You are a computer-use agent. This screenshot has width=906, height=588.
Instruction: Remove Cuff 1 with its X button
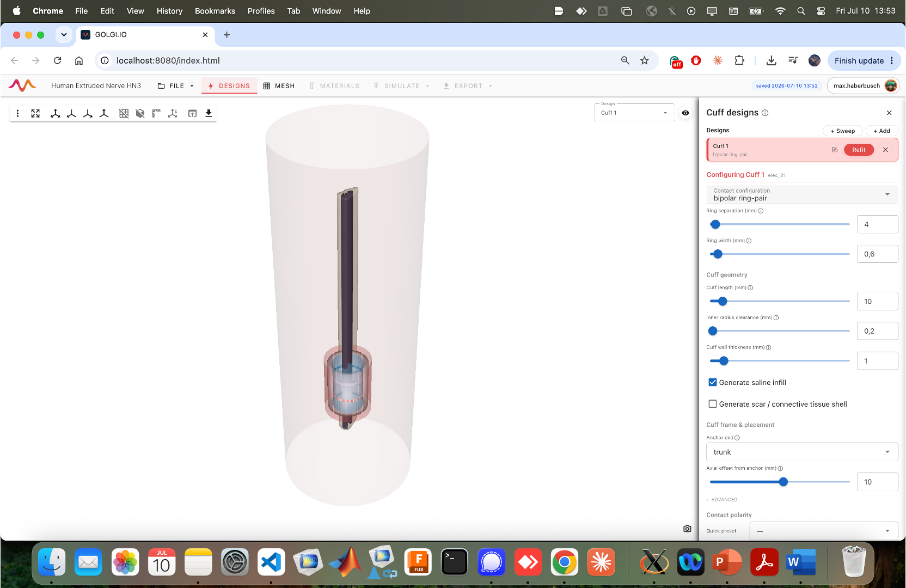click(x=885, y=150)
